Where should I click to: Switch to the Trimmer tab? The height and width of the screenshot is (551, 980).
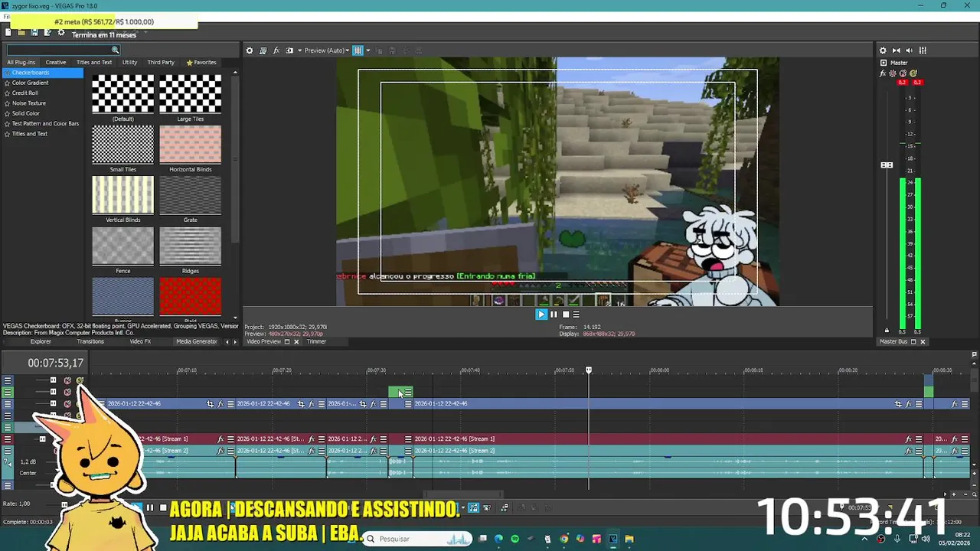(316, 341)
